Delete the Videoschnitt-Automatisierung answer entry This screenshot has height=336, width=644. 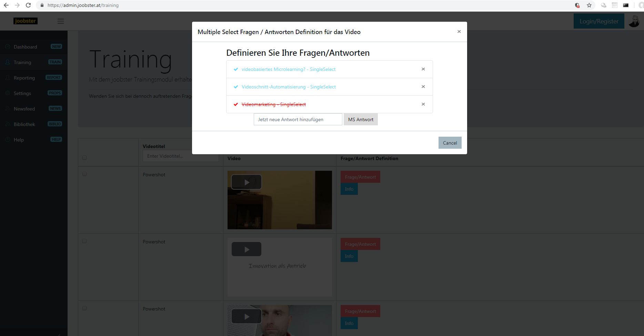click(423, 87)
